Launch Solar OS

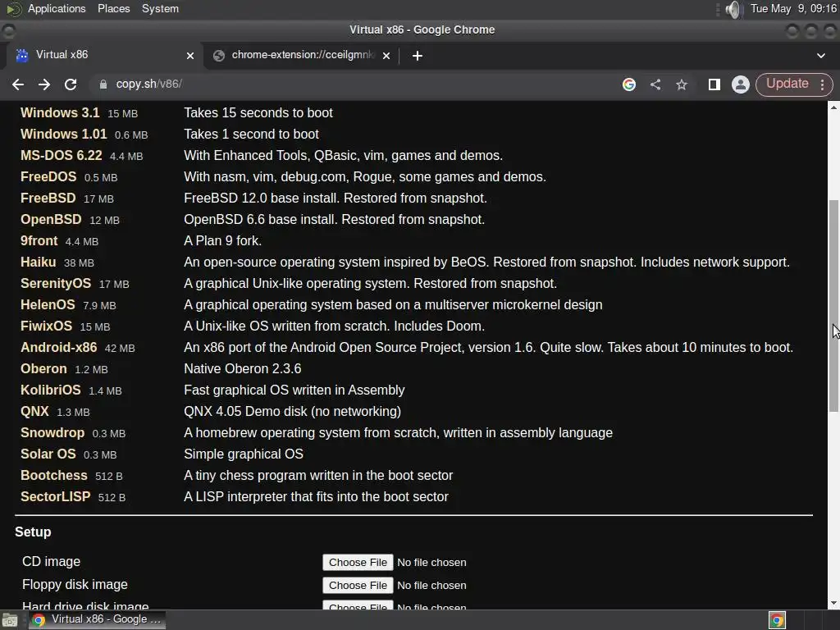(x=48, y=454)
